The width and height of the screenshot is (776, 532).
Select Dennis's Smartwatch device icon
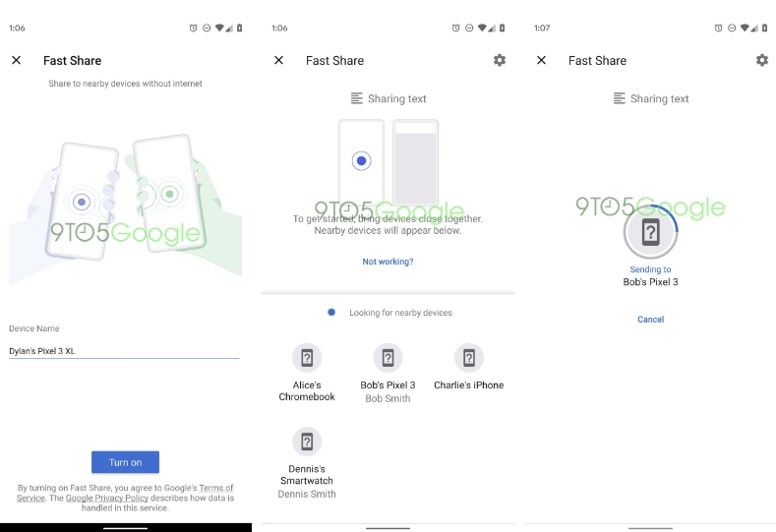(307, 442)
